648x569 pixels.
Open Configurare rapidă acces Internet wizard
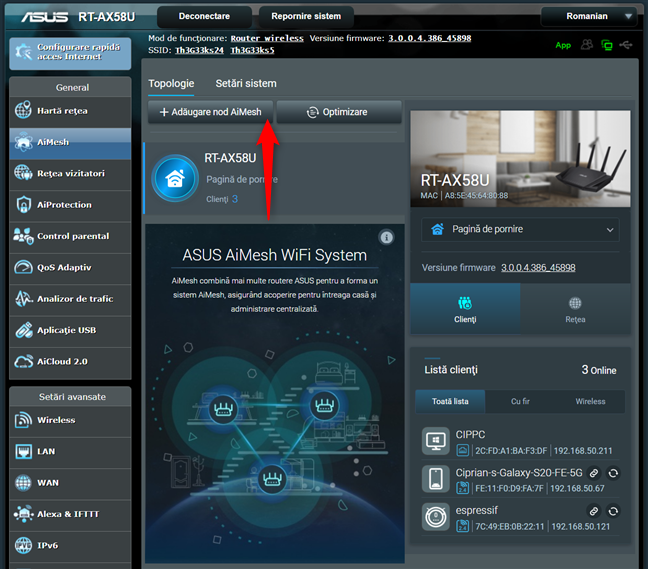click(x=70, y=53)
